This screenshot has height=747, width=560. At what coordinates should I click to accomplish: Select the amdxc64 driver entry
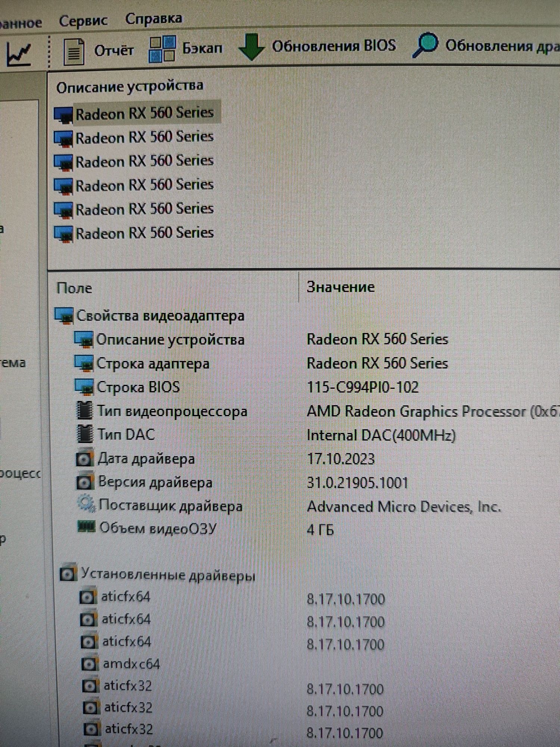131,664
